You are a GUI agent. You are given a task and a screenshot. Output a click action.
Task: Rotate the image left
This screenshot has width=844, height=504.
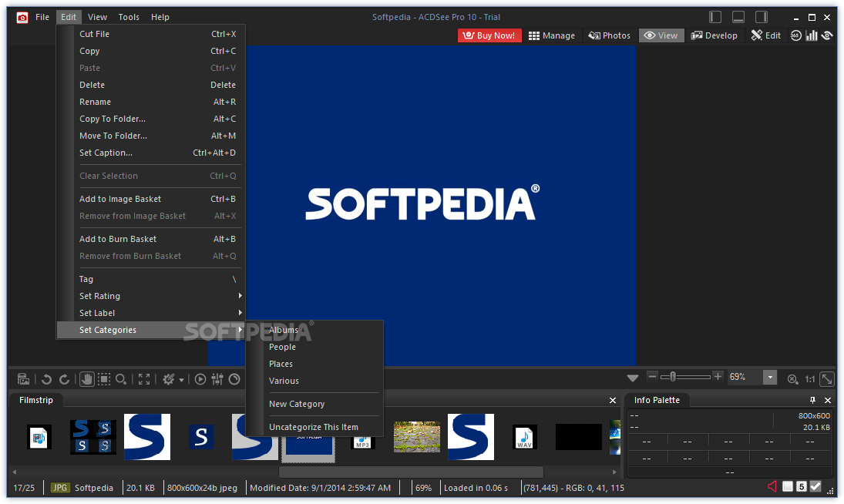coord(46,379)
